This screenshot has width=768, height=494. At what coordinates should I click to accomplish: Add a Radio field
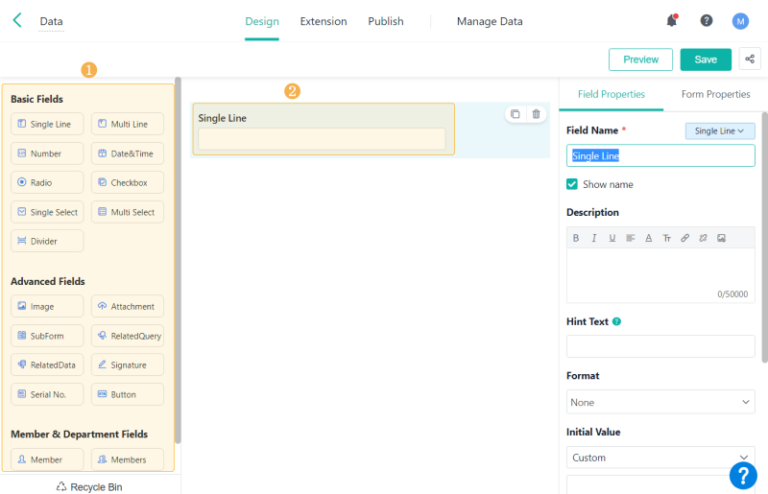pos(47,182)
